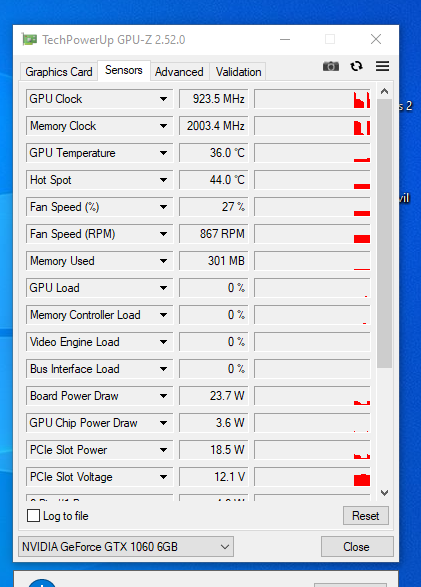The height and width of the screenshot is (587, 421).
Task: Click the refresh arrows icon
Action: tap(357, 66)
